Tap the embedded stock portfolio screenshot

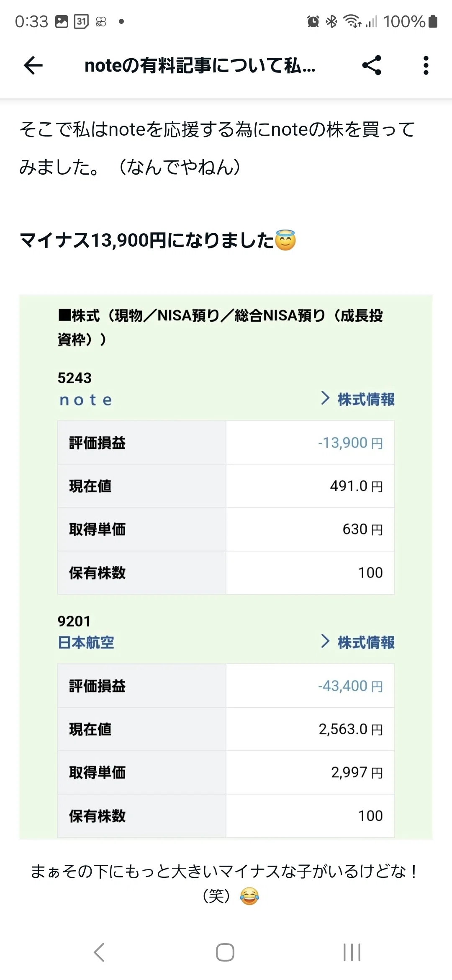[226, 567]
